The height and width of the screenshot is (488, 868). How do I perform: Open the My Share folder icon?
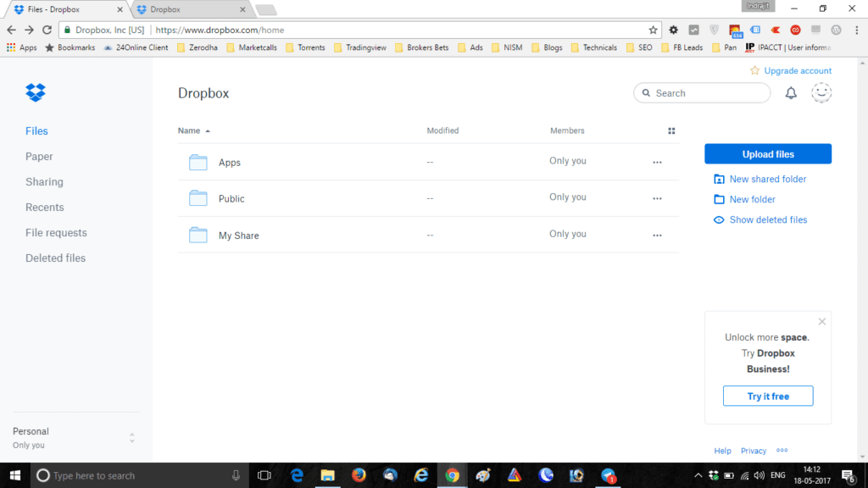pos(198,235)
